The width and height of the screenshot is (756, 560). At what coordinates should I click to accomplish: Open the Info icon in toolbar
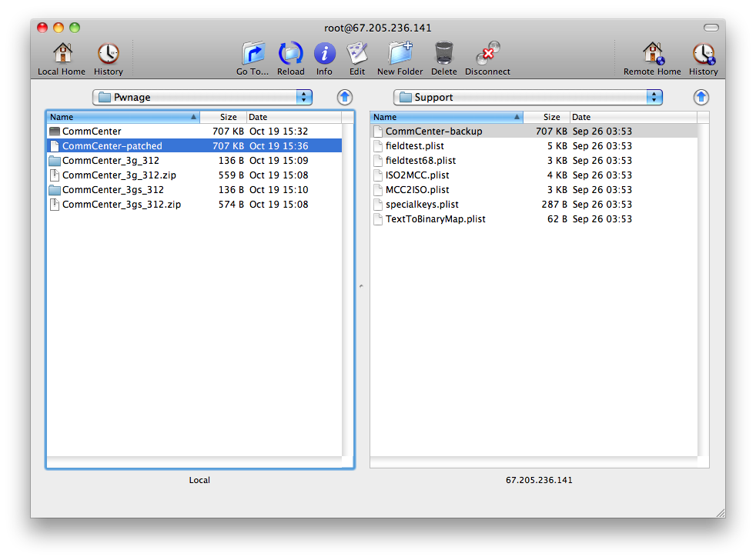click(x=324, y=54)
